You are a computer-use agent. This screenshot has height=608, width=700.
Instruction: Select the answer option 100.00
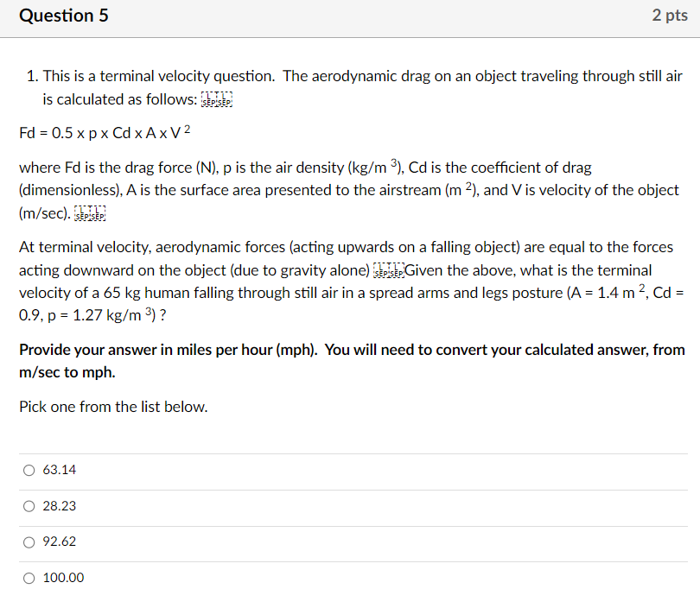click(x=29, y=578)
